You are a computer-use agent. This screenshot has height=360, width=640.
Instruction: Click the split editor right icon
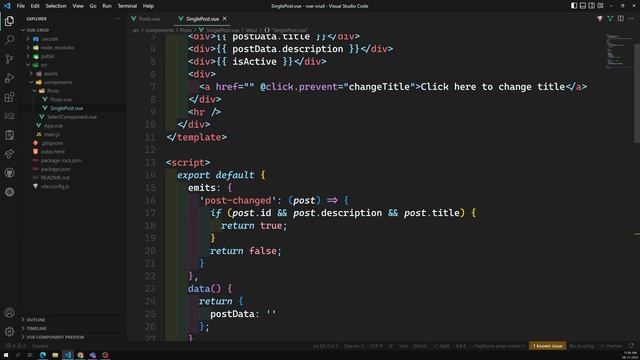pyautogui.click(x=620, y=19)
